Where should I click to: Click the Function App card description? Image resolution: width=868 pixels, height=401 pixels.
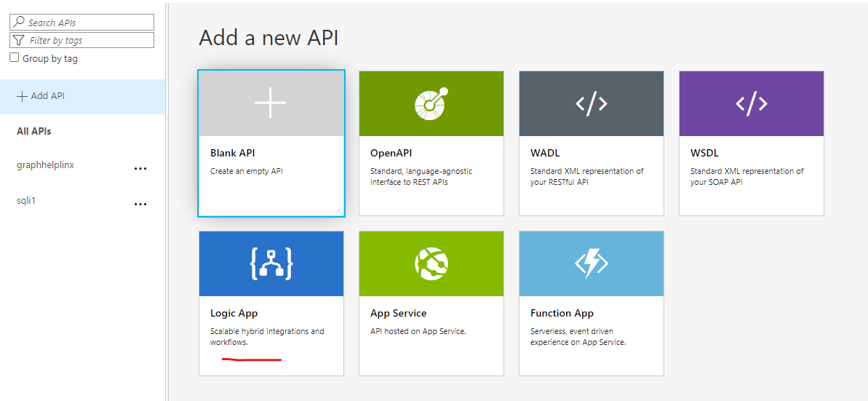578,336
